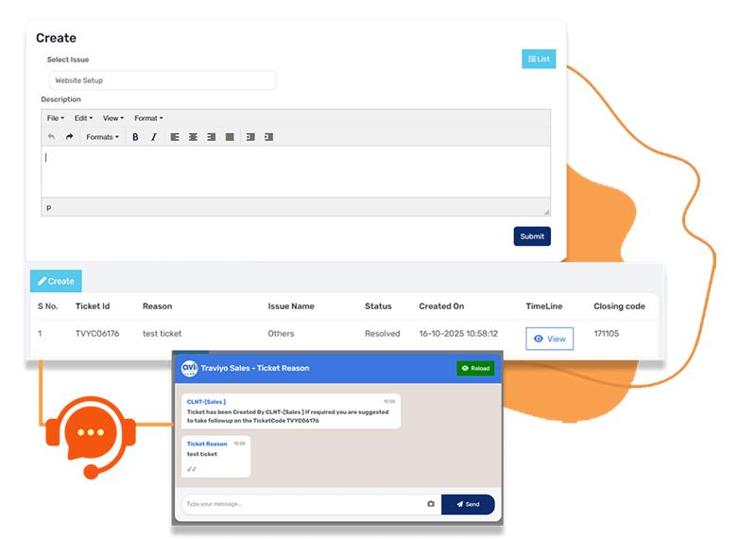Viewport: 756px width, 540px height.
Task: Submit the new ticket
Action: [x=532, y=236]
